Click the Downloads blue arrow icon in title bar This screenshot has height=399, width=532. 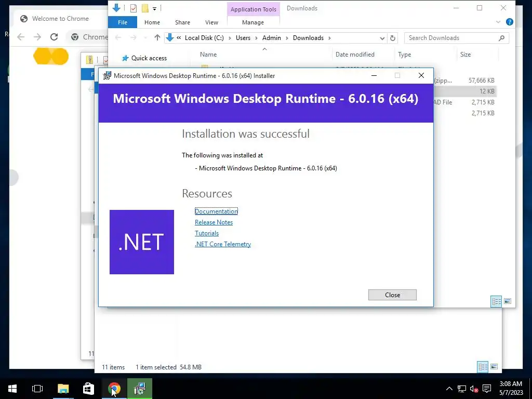116,8
